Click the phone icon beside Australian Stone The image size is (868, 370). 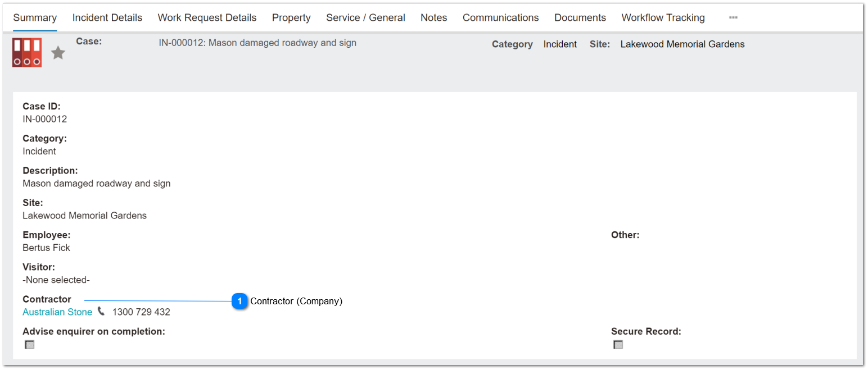(x=101, y=311)
